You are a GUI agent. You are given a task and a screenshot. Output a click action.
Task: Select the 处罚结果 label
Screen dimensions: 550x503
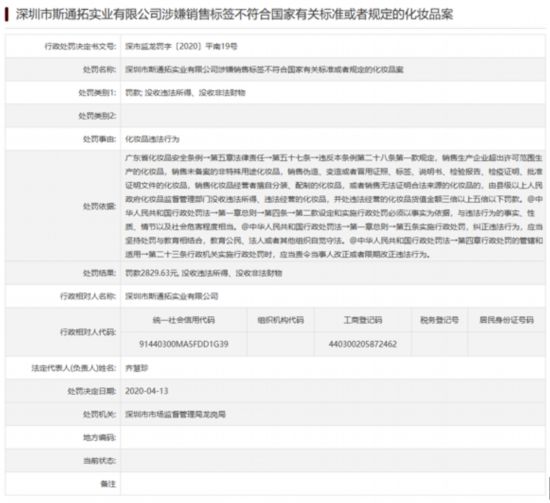tap(99, 273)
